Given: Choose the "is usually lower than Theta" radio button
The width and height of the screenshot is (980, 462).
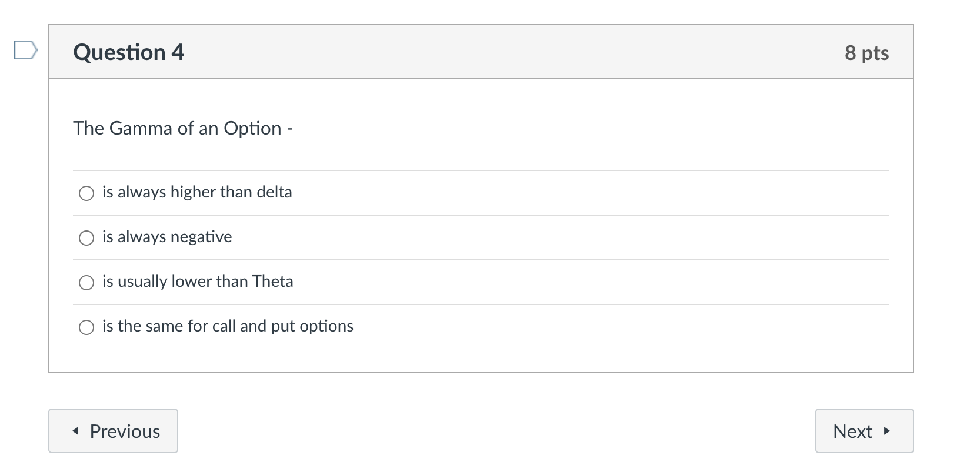Looking at the screenshot, I should pos(86,283).
